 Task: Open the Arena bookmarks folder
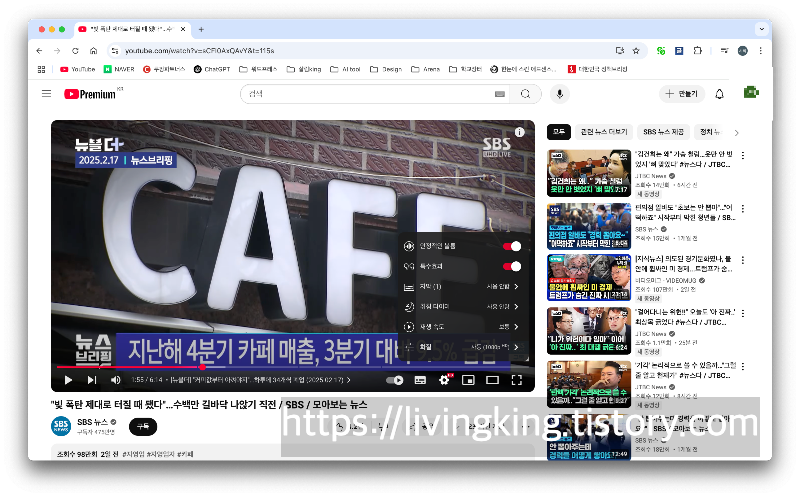[426, 69]
